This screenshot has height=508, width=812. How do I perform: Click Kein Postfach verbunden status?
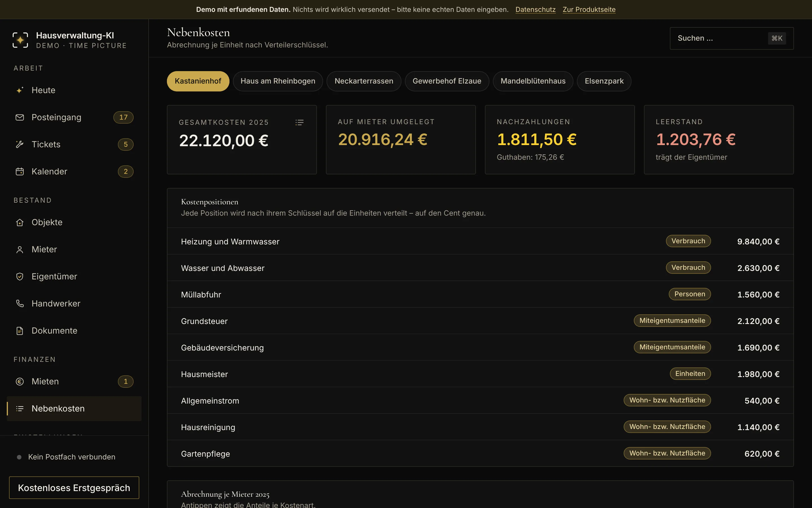click(71, 457)
